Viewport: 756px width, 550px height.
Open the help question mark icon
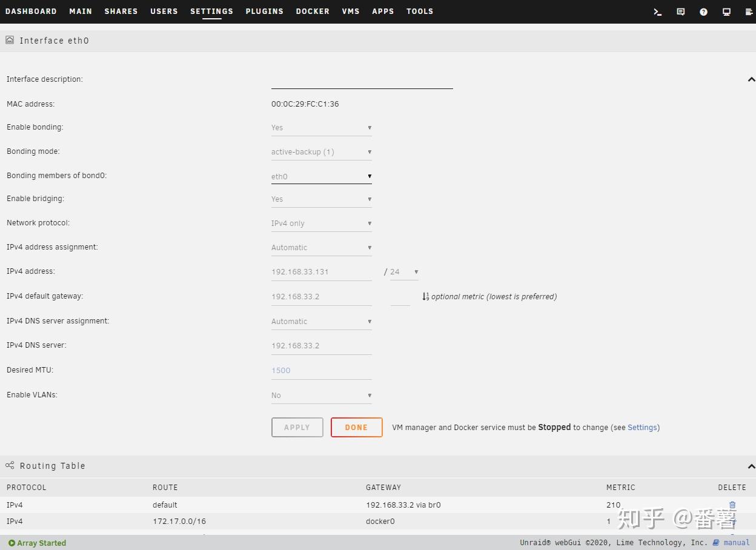(x=703, y=12)
